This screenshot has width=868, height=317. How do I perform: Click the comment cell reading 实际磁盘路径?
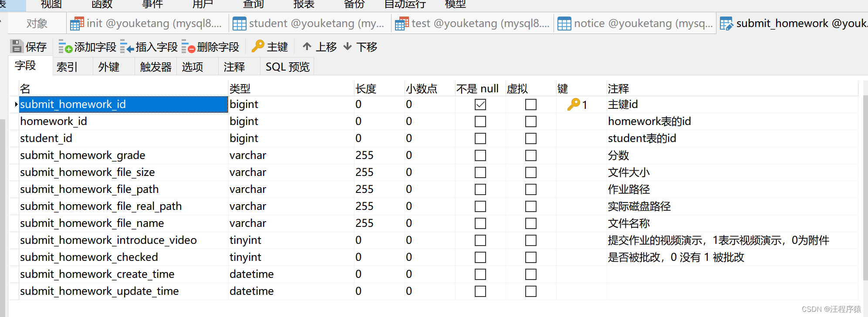pyautogui.click(x=732, y=206)
